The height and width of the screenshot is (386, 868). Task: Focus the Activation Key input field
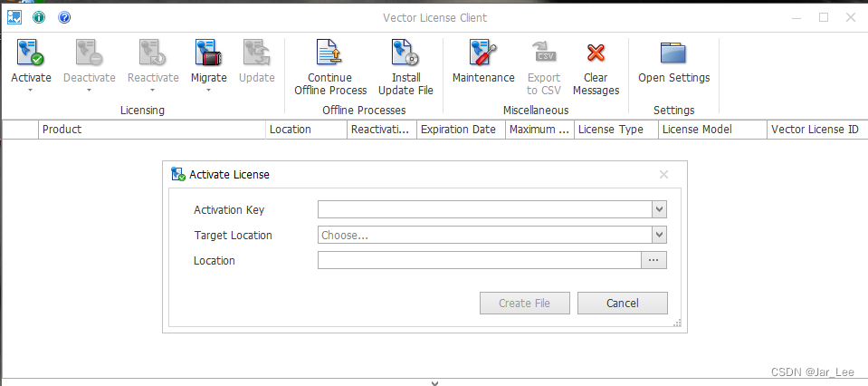click(x=485, y=210)
